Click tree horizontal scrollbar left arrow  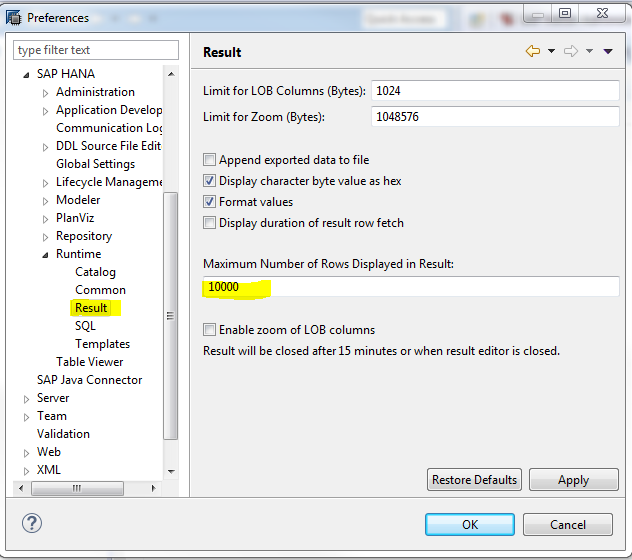pos(21,489)
